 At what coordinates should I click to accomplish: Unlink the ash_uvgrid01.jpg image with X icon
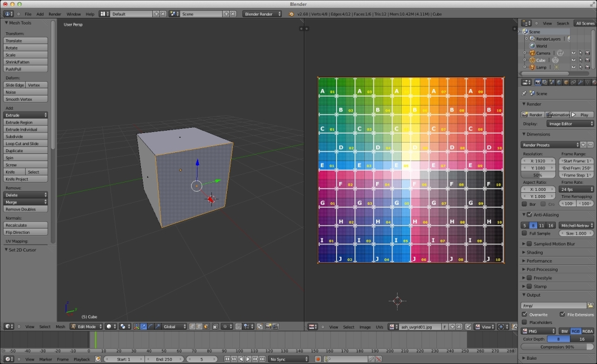tap(459, 326)
